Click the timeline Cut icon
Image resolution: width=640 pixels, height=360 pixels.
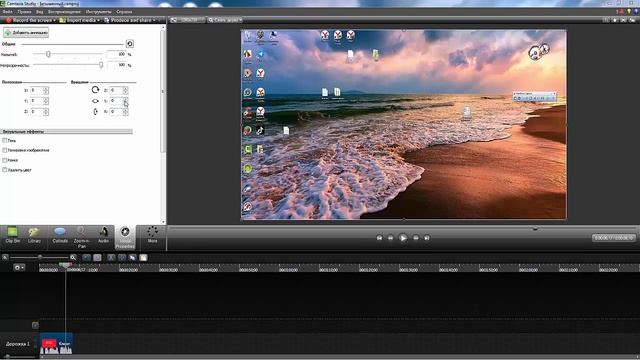click(x=111, y=258)
